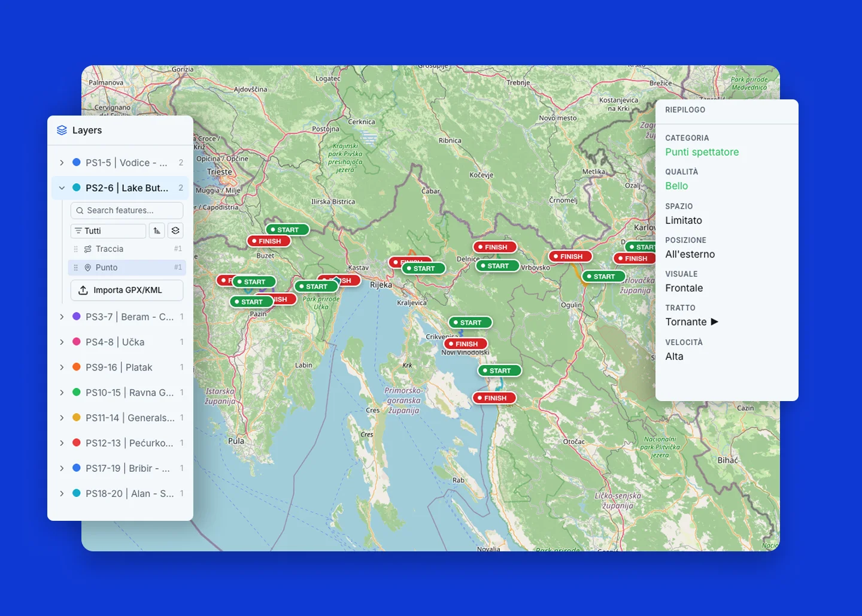Click the arrow icon beside Tornante

coord(714,322)
